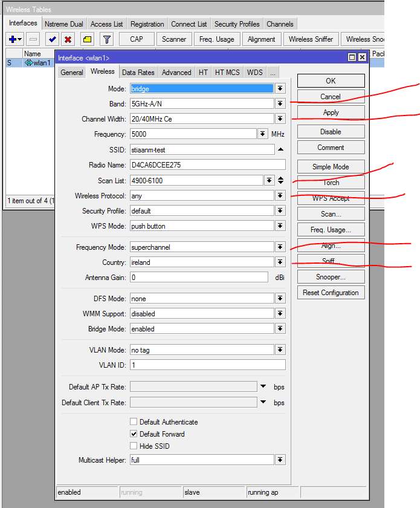Screen dimensions: 420x508
Task: Enable the Default Authenticate checkbox
Action: 134,422
